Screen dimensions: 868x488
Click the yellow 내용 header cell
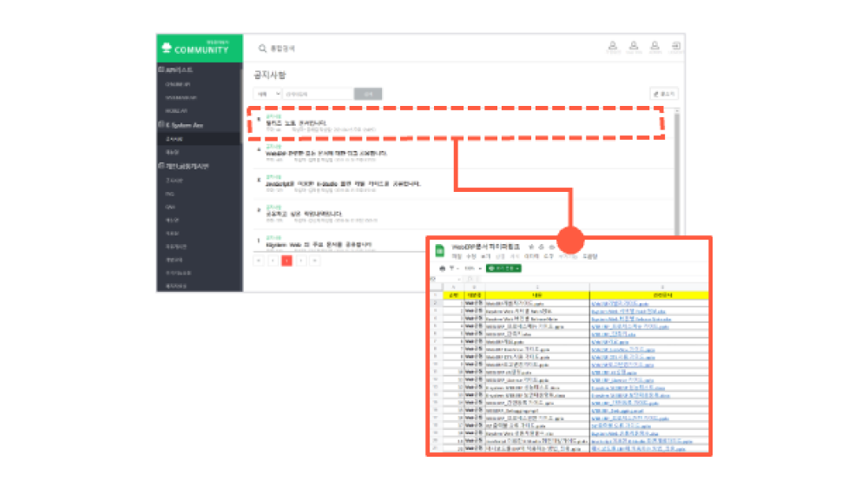coord(537,295)
